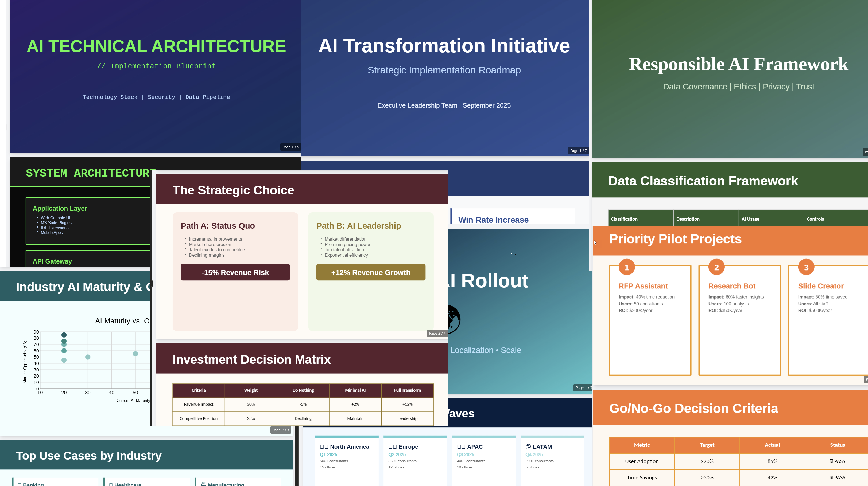The image size is (868, 486).
Task: Select the AI Usage column header
Action: 750,219
